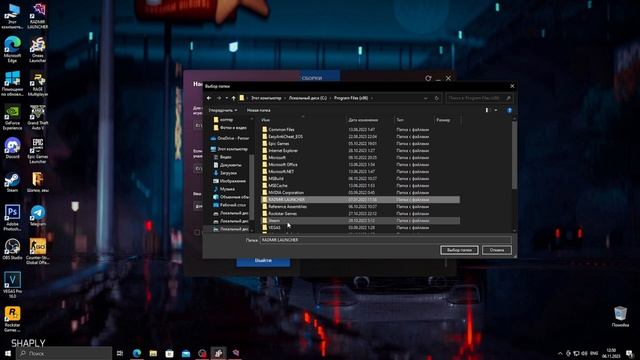The width and height of the screenshot is (640, 360).
Task: Click the change view icon in dialog toolbar
Action: click(x=487, y=110)
